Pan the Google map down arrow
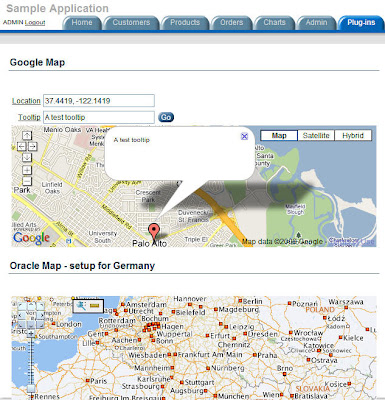Viewport: 385px width, 400px height. point(27,157)
